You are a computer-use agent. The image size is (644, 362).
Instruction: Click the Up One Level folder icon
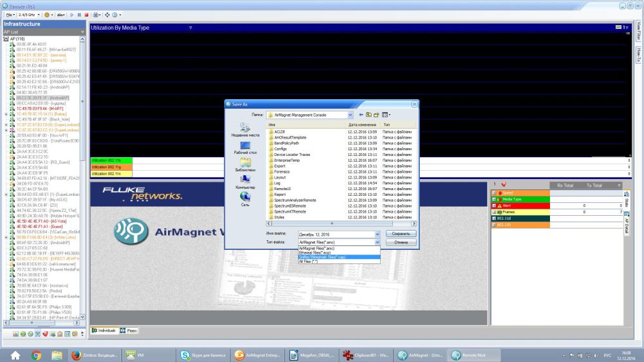point(369,115)
